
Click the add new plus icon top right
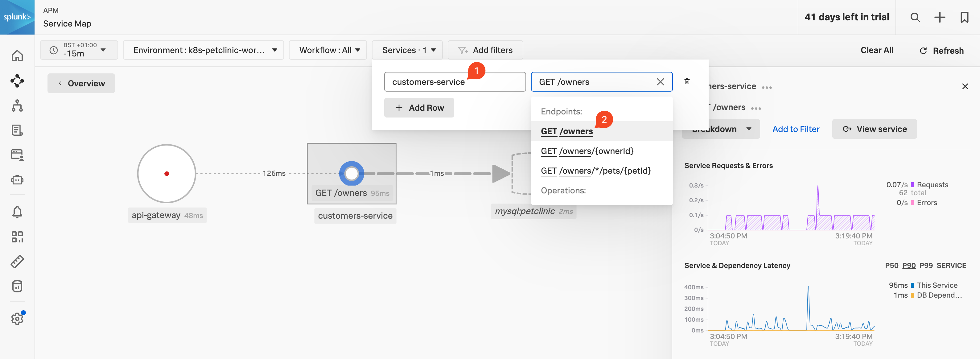click(x=940, y=17)
